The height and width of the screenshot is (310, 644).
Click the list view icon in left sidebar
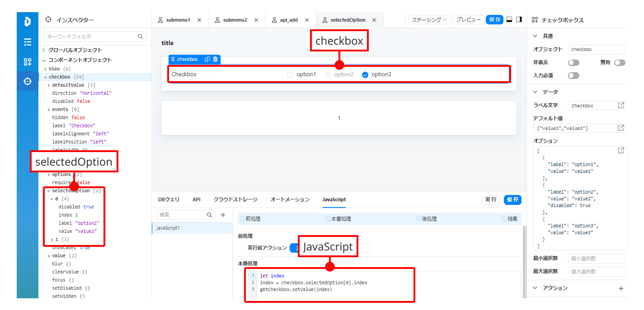[28, 42]
